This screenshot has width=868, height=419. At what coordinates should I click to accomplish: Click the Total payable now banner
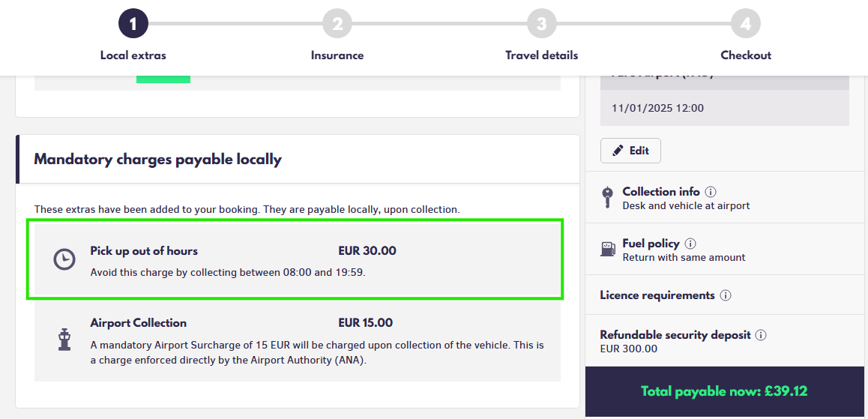pos(724,391)
